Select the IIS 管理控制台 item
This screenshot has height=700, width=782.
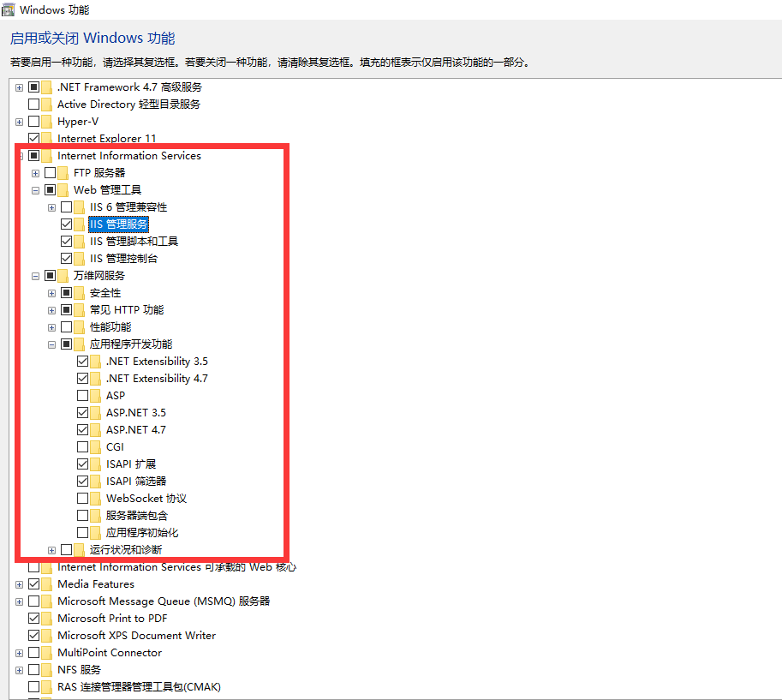point(123,259)
